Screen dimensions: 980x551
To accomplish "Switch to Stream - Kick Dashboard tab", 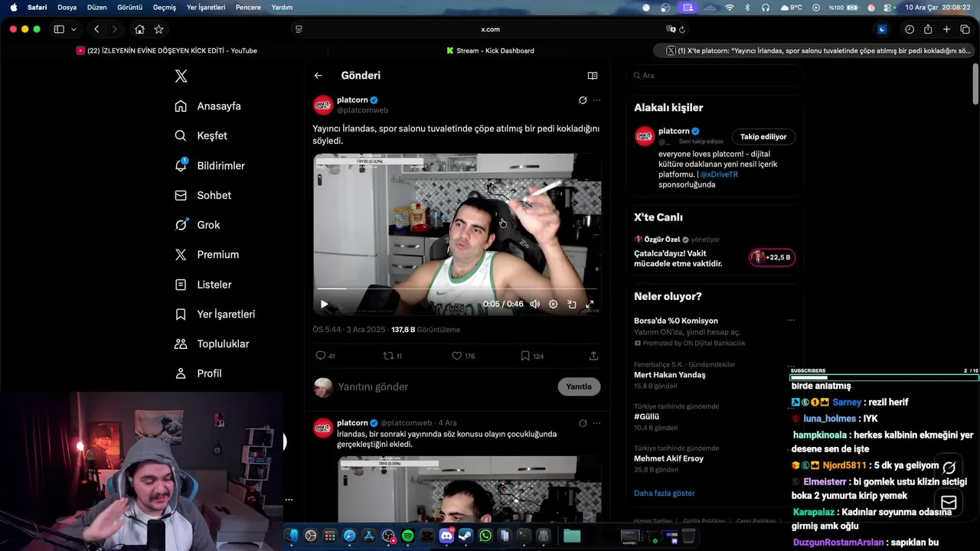I will [490, 51].
